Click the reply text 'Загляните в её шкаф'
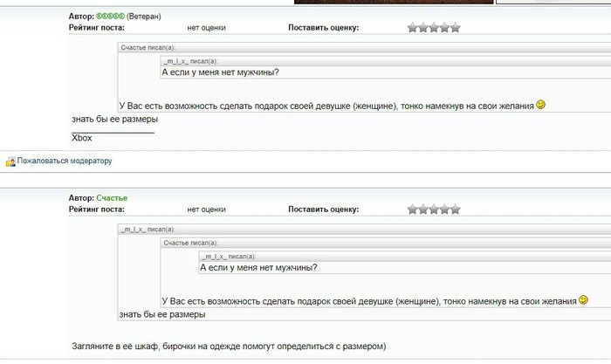Image resolution: width=611 pixels, height=364 pixels. [x=227, y=347]
